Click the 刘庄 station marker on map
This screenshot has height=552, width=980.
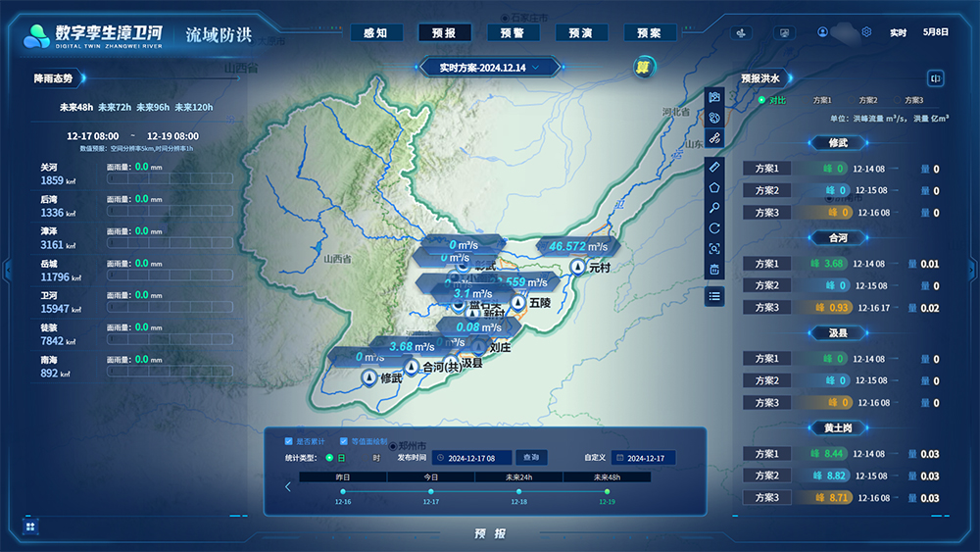pyautogui.click(x=479, y=346)
